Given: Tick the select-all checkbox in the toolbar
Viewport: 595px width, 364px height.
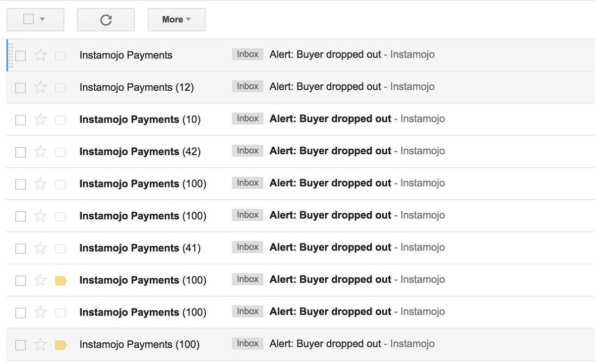Looking at the screenshot, I should click(x=29, y=19).
